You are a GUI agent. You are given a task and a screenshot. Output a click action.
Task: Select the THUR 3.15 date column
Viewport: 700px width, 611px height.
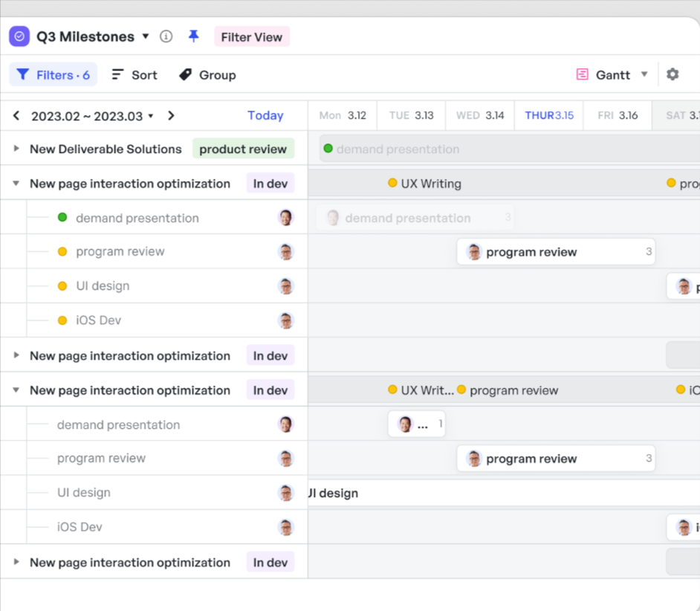549,115
